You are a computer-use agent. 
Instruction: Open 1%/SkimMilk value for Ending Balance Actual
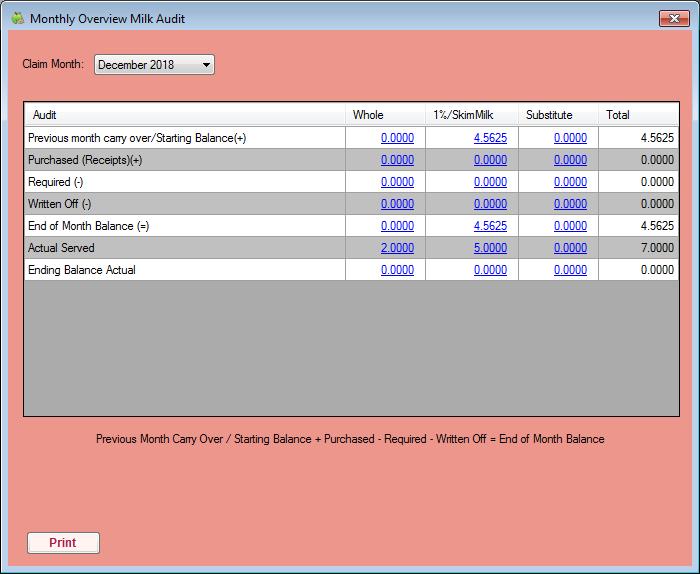coord(490,270)
